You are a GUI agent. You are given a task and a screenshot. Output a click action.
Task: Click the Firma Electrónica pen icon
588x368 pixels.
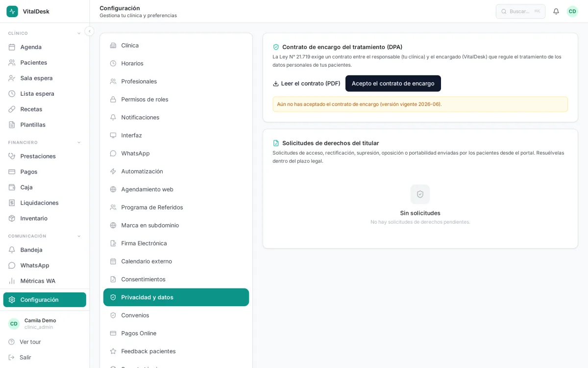pyautogui.click(x=113, y=243)
